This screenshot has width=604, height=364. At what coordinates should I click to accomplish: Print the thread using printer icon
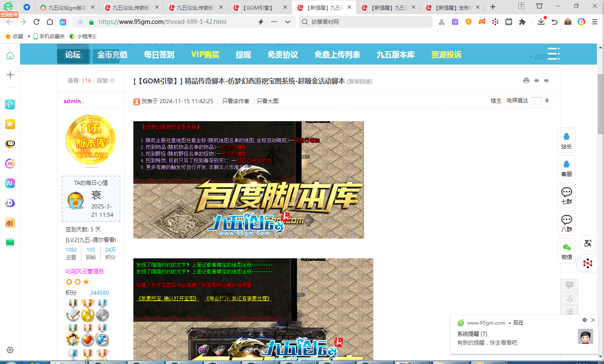526,81
